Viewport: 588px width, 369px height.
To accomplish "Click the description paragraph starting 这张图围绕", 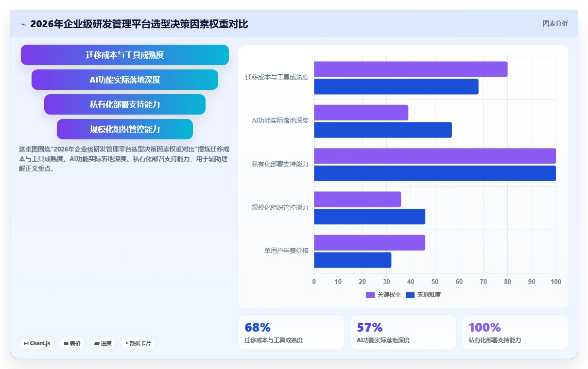I will click(123, 159).
